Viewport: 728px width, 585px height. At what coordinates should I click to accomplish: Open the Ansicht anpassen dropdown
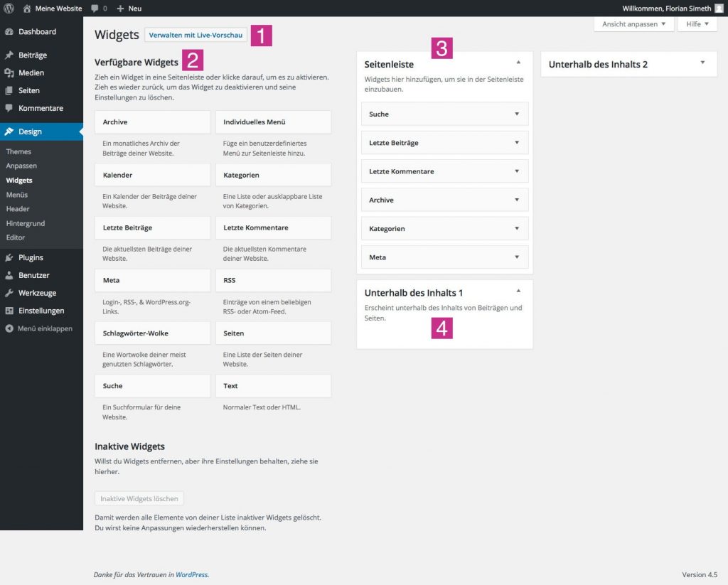(631, 23)
